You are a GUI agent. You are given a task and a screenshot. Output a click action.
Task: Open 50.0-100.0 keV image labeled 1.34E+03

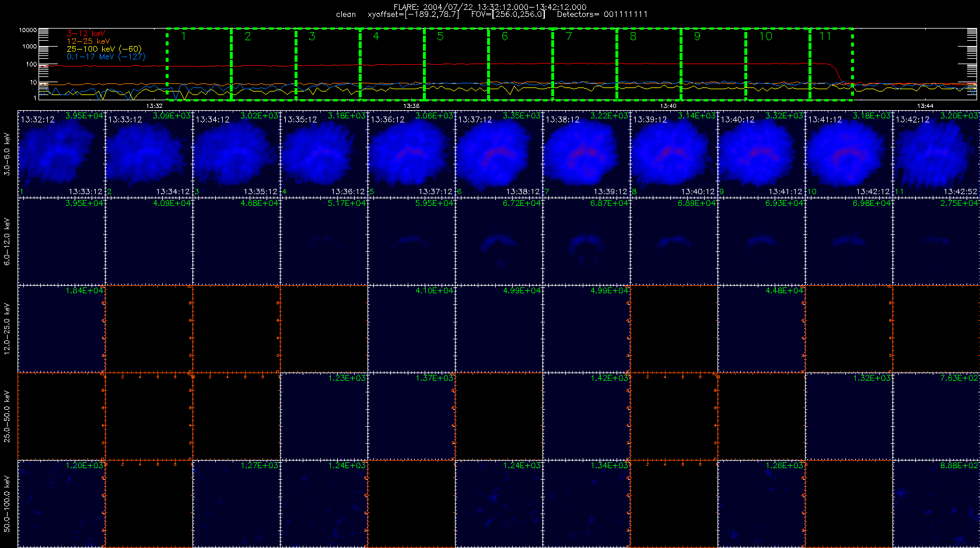pos(586,504)
